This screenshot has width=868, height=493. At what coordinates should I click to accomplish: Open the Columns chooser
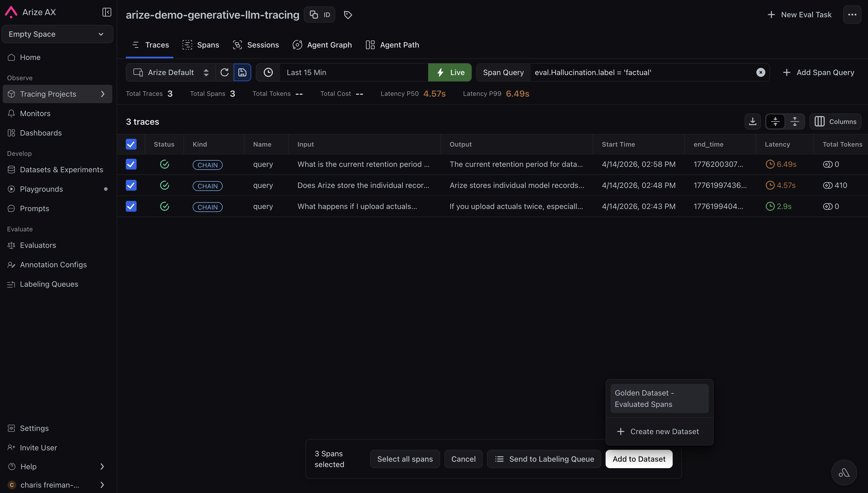(835, 121)
